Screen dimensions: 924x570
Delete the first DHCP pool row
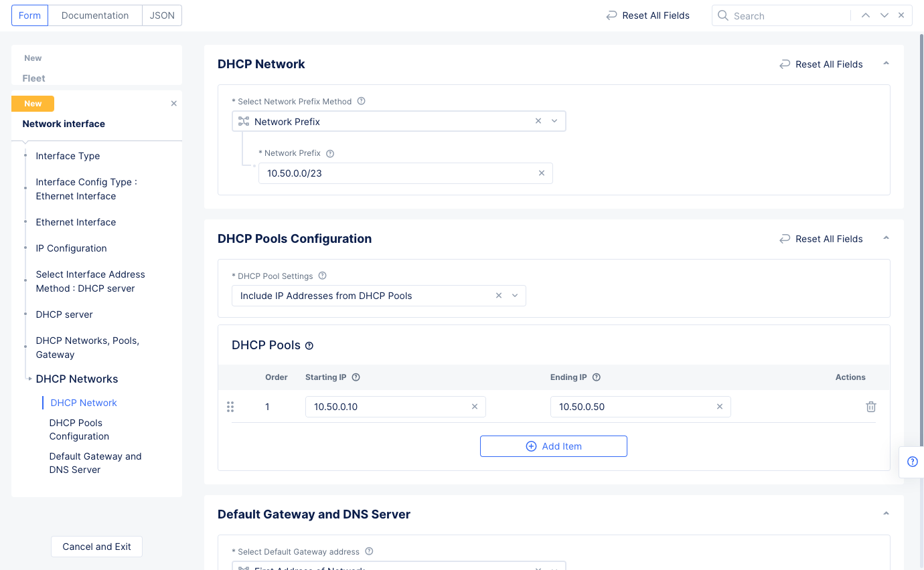coord(870,406)
